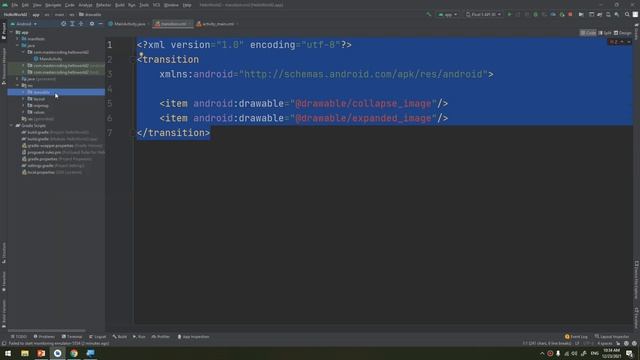Image resolution: width=640 pixels, height=360 pixels.
Task: Open Windows notification center icon
Action: point(629,353)
